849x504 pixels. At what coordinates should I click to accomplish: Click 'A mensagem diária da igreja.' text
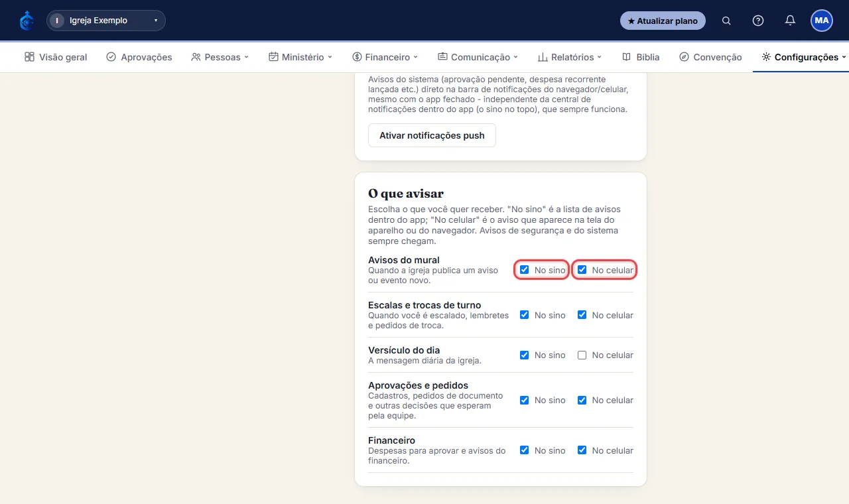(x=424, y=361)
